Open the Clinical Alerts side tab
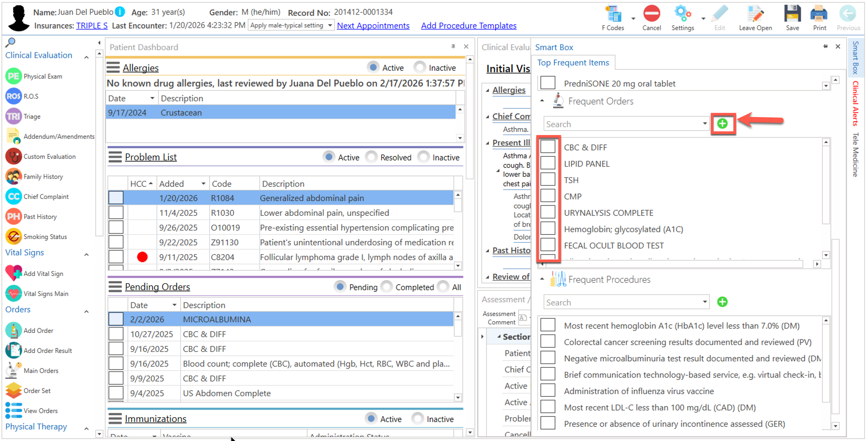The width and height of the screenshot is (868, 441). [855, 103]
